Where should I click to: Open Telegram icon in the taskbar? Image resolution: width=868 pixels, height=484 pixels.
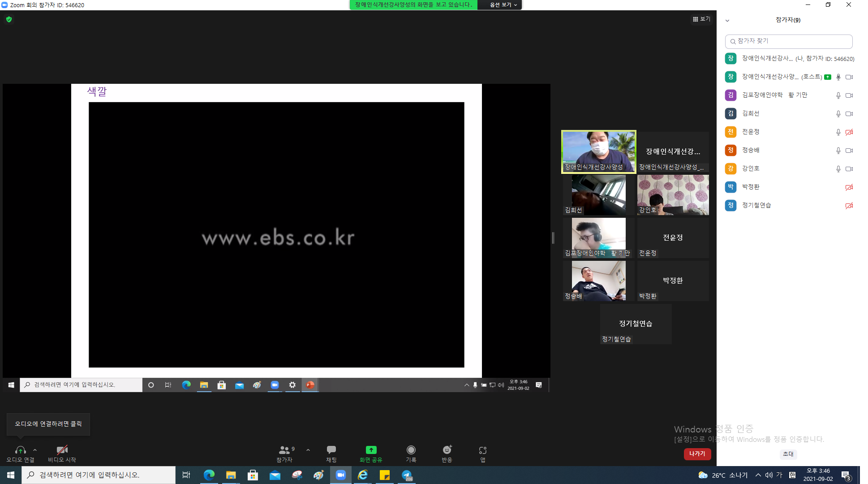pyautogui.click(x=407, y=475)
